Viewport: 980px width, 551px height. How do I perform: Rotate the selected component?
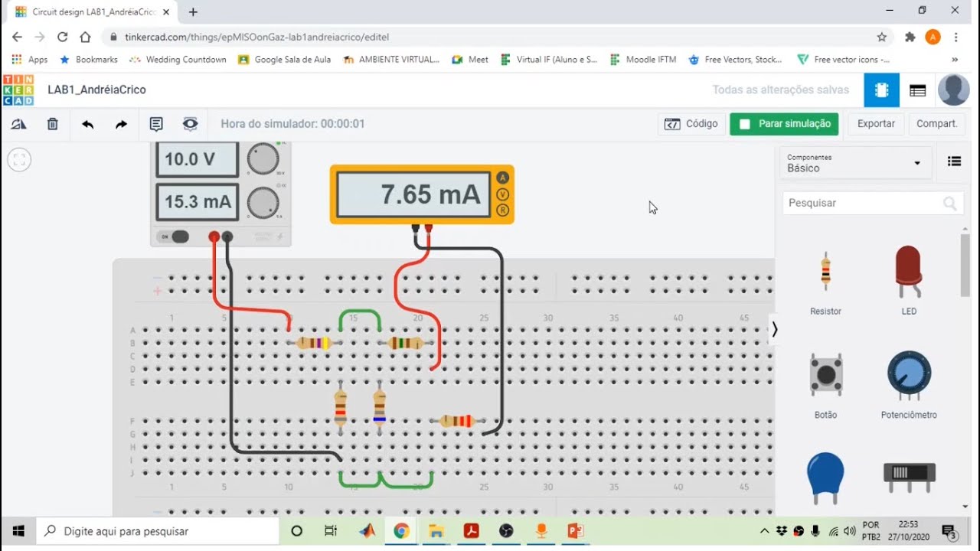point(19,124)
